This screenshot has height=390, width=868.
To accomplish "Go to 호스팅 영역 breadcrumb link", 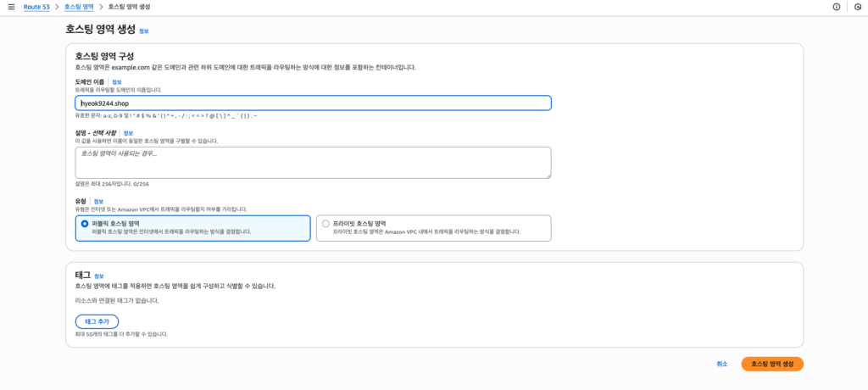I will tap(79, 7).
